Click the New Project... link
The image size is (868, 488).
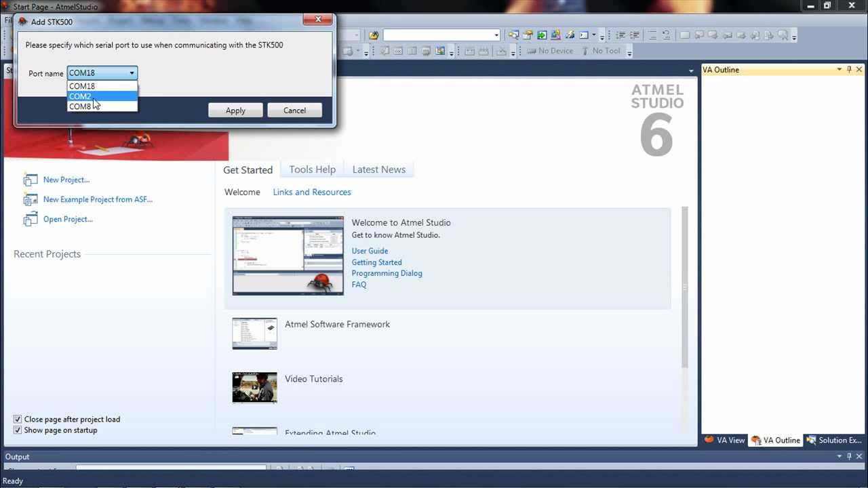coord(66,180)
